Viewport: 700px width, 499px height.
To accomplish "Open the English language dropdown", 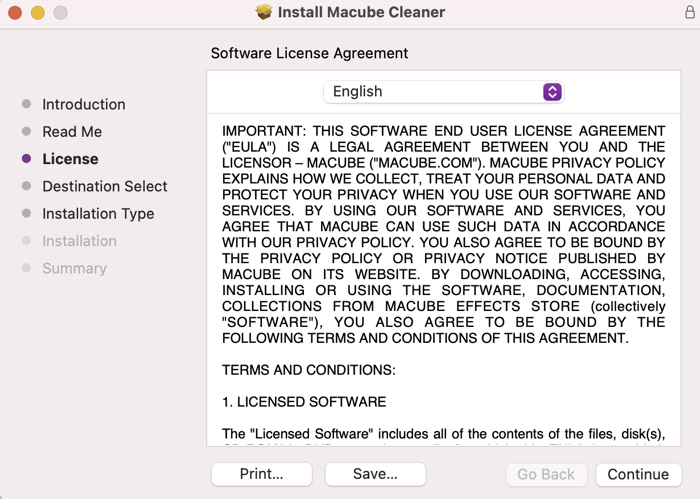I will (443, 92).
